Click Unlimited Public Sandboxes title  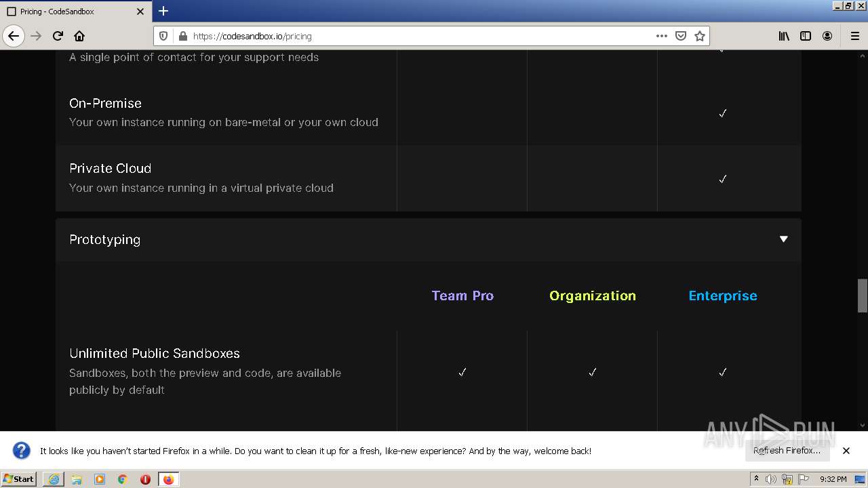155,353
